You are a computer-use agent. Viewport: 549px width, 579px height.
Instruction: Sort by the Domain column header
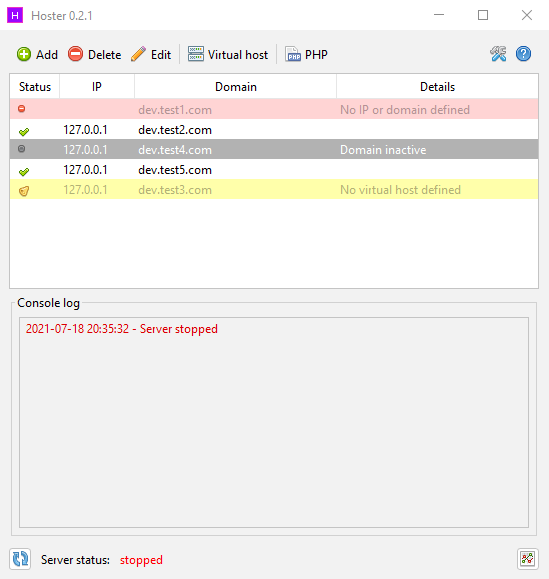pos(236,87)
